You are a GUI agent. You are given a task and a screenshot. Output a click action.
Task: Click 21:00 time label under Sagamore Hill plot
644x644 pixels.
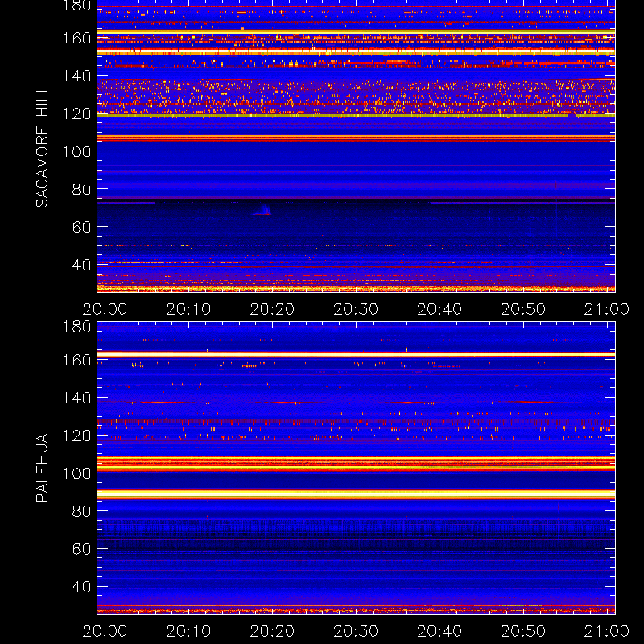coord(607,309)
